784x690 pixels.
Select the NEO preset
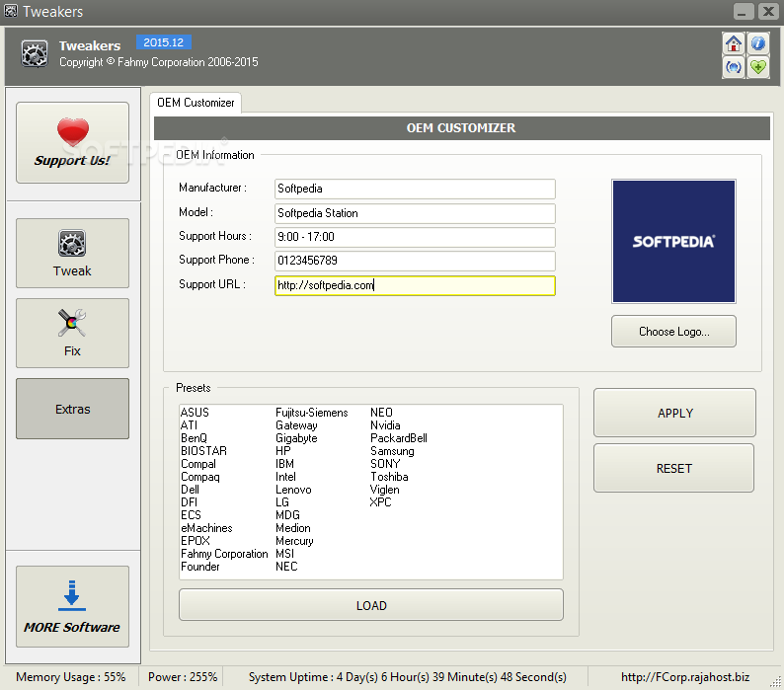tap(381, 413)
